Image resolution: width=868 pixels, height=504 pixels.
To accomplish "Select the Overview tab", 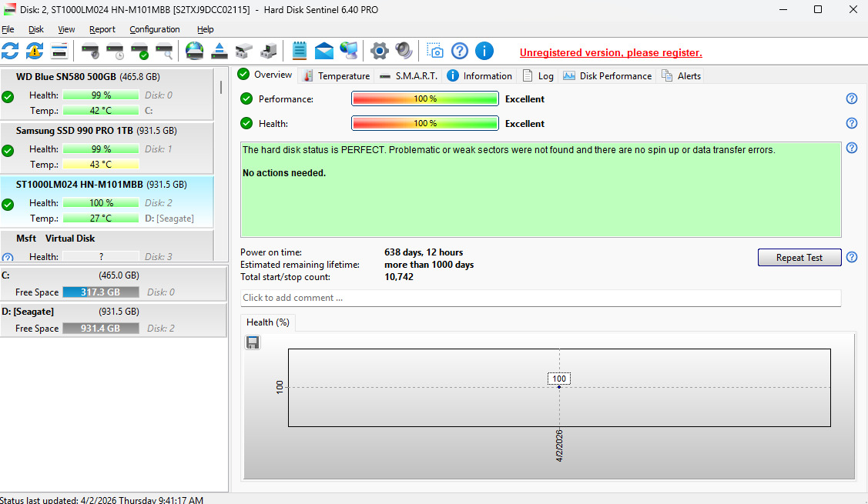I will 265,75.
